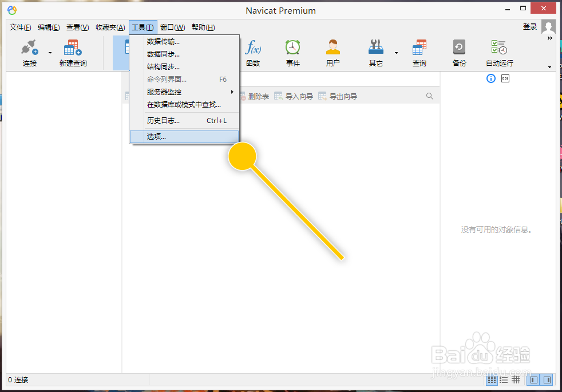Expand the 连接 dropdown arrow

tap(50, 53)
